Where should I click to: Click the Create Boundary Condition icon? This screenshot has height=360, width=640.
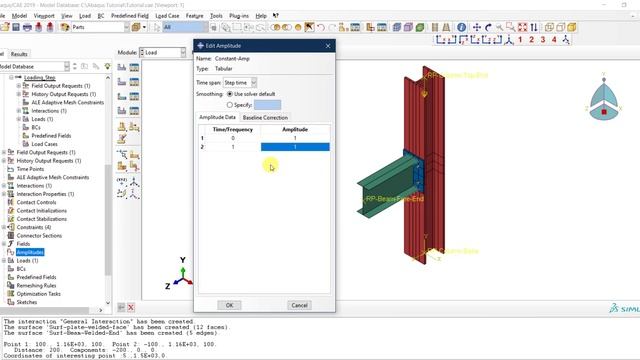122,82
